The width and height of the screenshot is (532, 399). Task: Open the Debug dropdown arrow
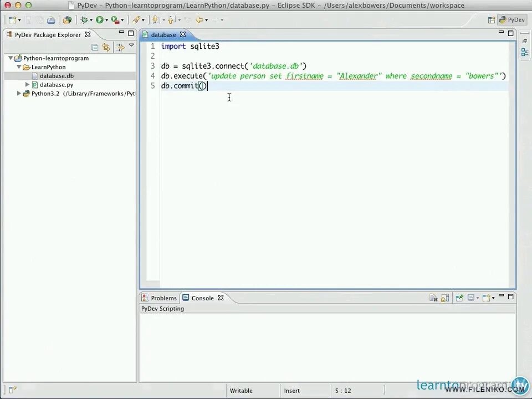click(91, 21)
